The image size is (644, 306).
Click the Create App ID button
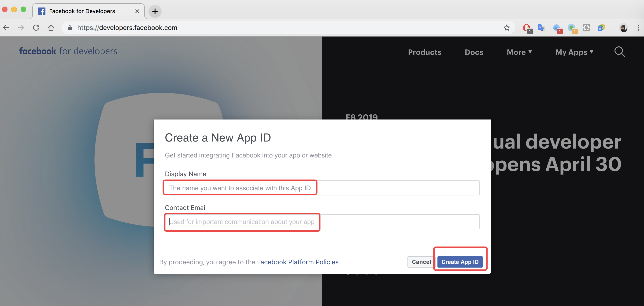pos(460,262)
